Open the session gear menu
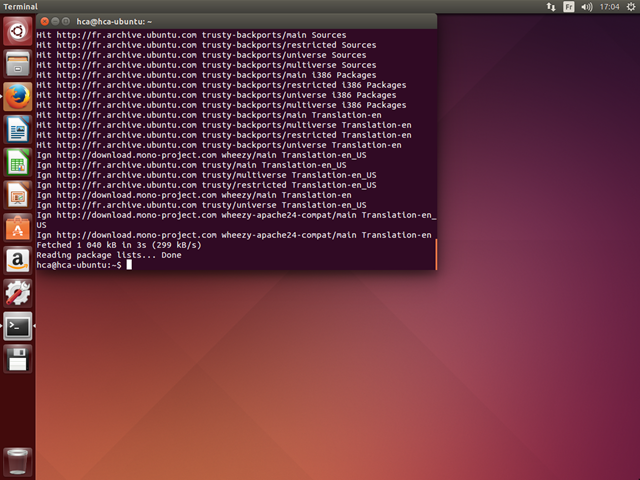The height and width of the screenshot is (480, 640). point(631,7)
